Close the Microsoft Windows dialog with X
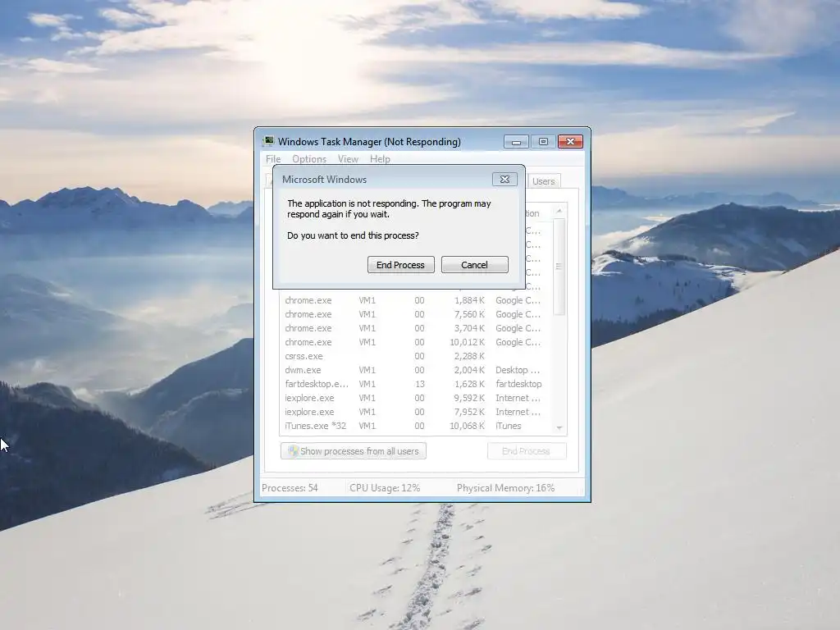The image size is (840, 630). pos(504,180)
